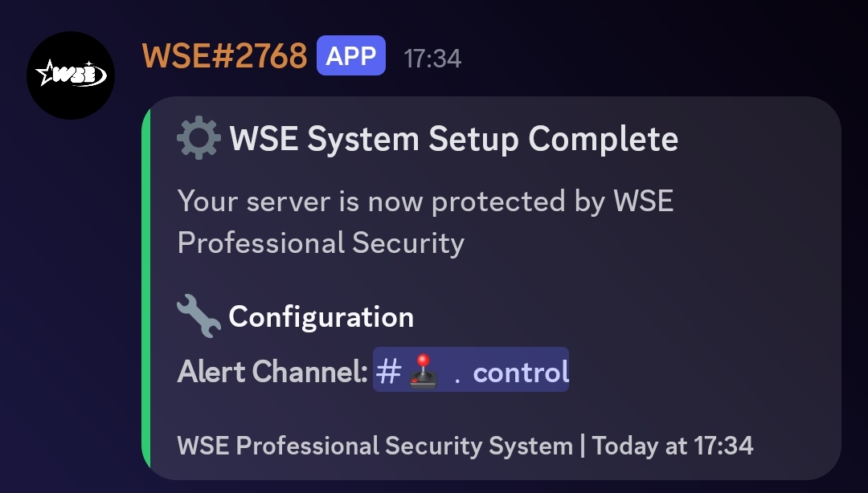Click the blue APP badge
868x493 pixels.
click(x=351, y=56)
